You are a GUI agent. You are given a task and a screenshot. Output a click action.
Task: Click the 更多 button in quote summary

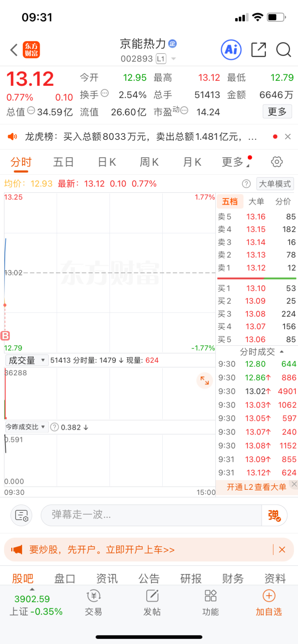(x=277, y=112)
